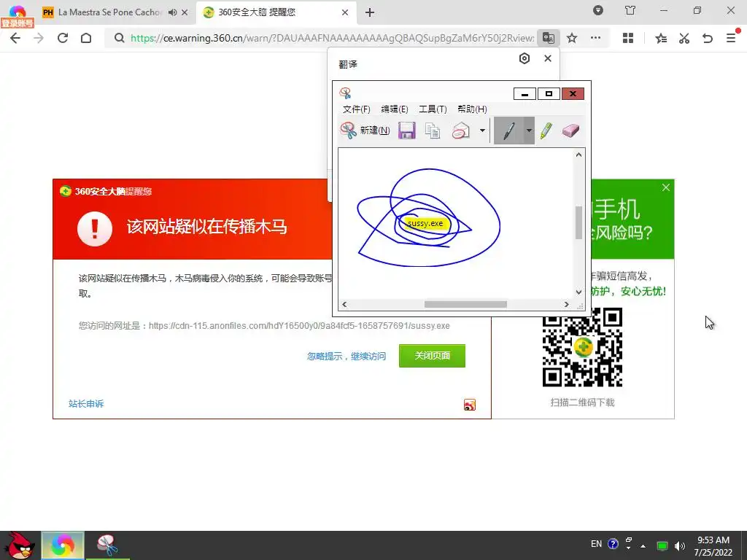Click the QR code image
The width and height of the screenshot is (747, 560).
pyautogui.click(x=582, y=348)
